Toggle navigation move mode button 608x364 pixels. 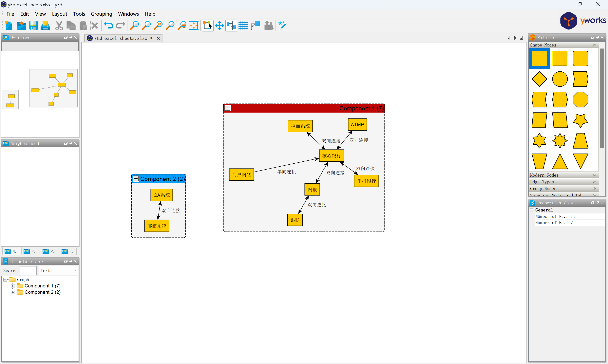pos(219,26)
